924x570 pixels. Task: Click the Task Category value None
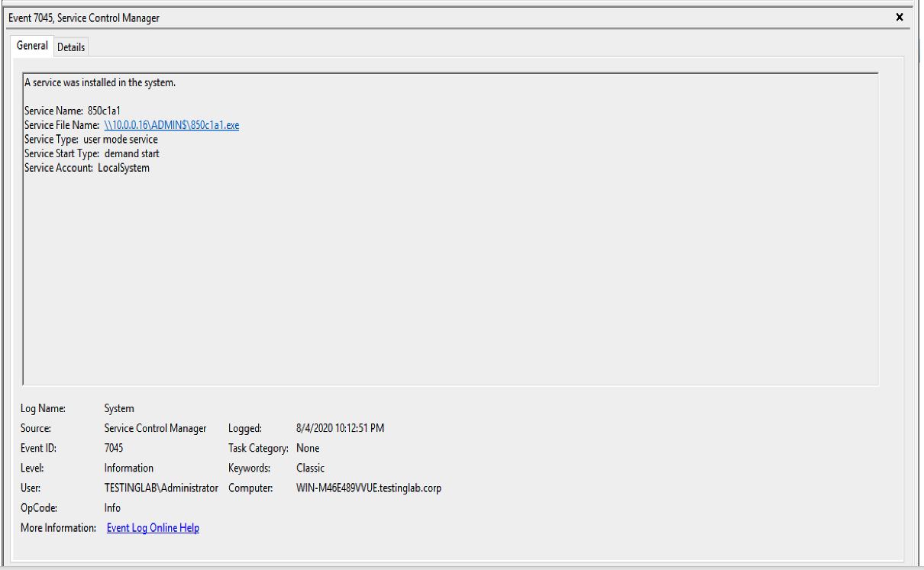(x=308, y=449)
